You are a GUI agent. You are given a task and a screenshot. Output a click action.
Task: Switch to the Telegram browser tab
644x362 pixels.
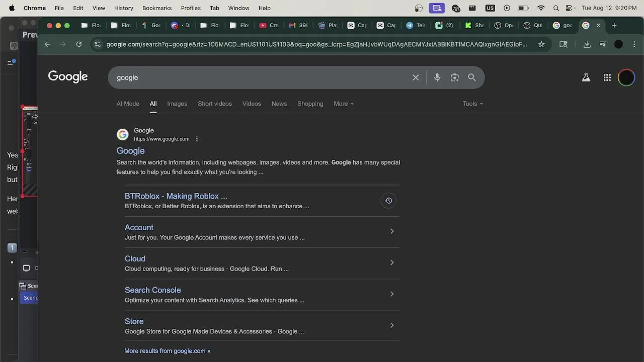(416, 25)
